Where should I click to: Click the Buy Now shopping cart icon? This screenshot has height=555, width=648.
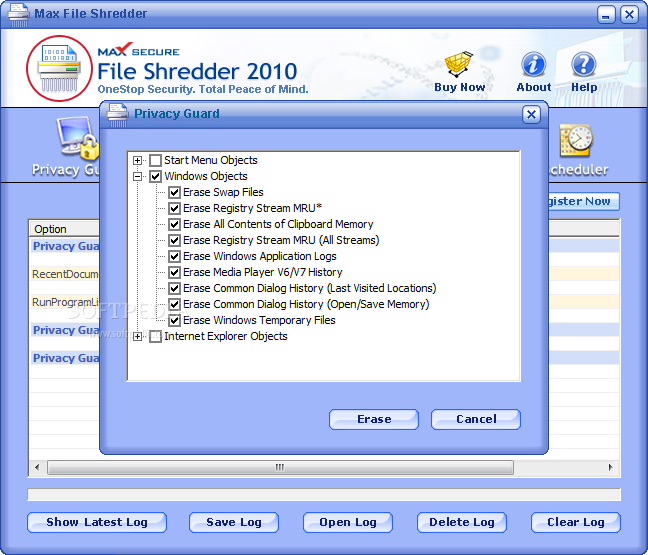click(459, 64)
